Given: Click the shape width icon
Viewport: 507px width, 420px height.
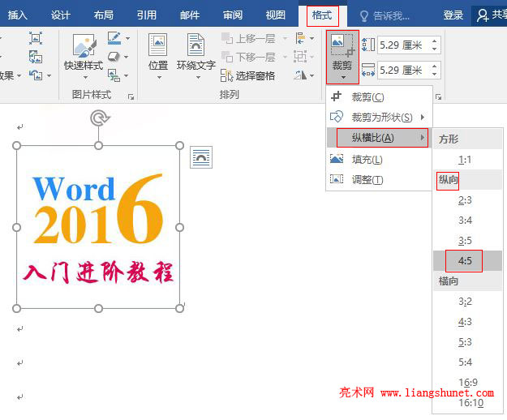Looking at the screenshot, I should pos(368,70).
